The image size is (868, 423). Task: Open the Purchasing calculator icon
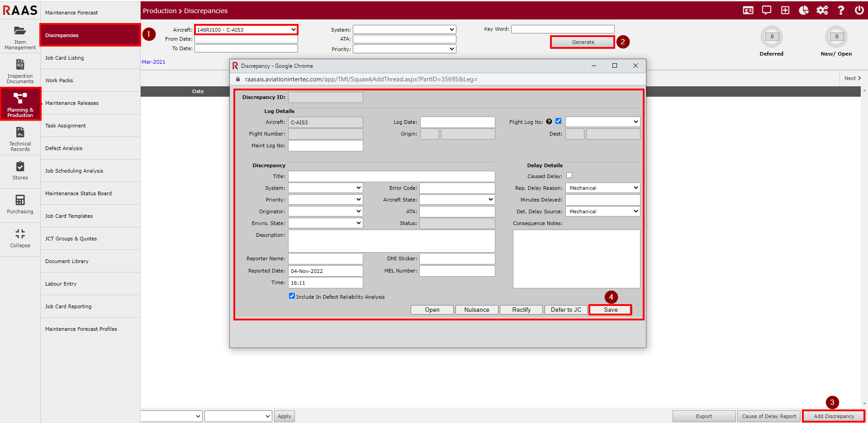coord(20,200)
